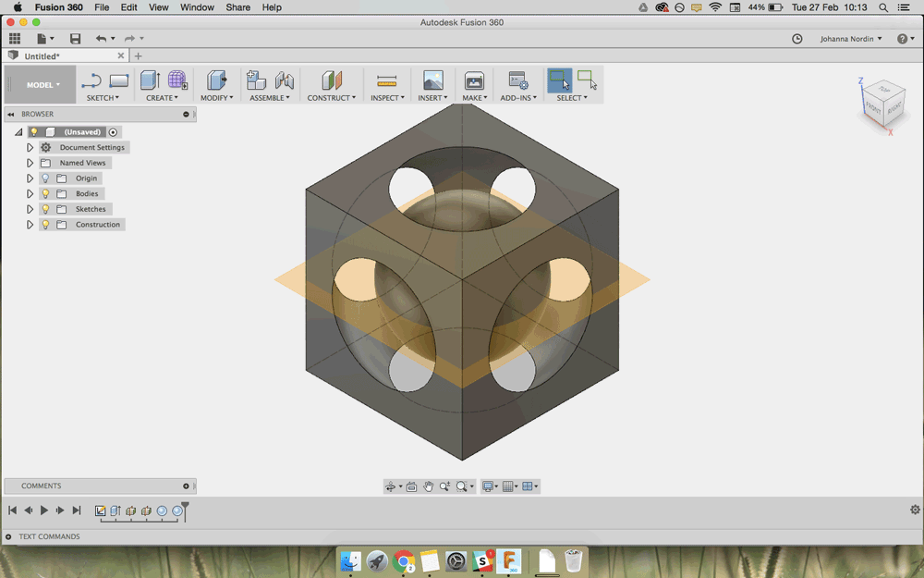Click the Orbit navigation tool
924x578 pixels.
tap(390, 486)
